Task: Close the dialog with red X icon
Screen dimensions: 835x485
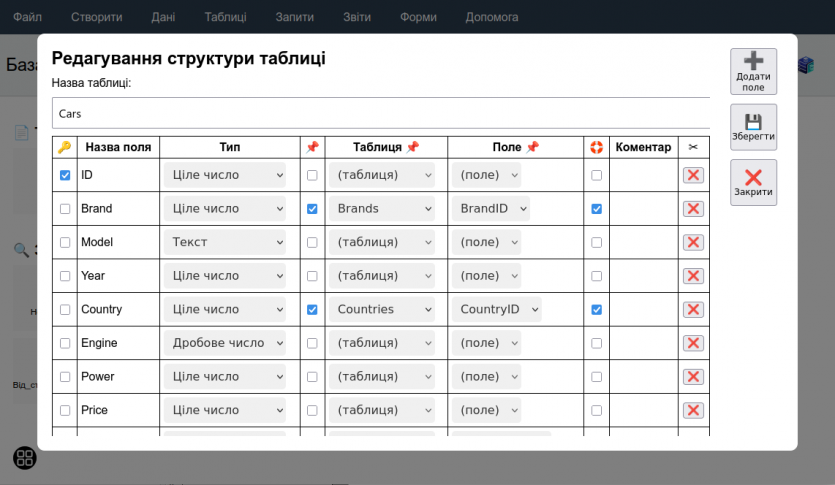Action: point(753,178)
